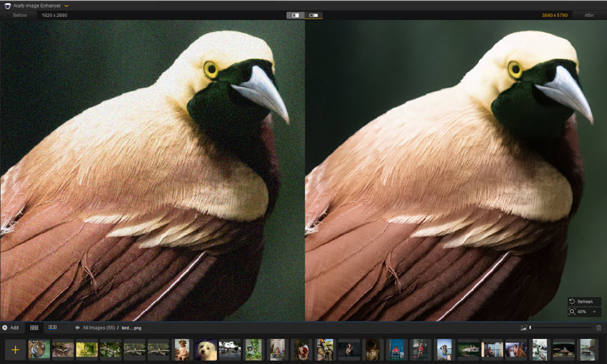607x364 pixels.
Task: Click the yellow plus add tile
Action: point(16,350)
